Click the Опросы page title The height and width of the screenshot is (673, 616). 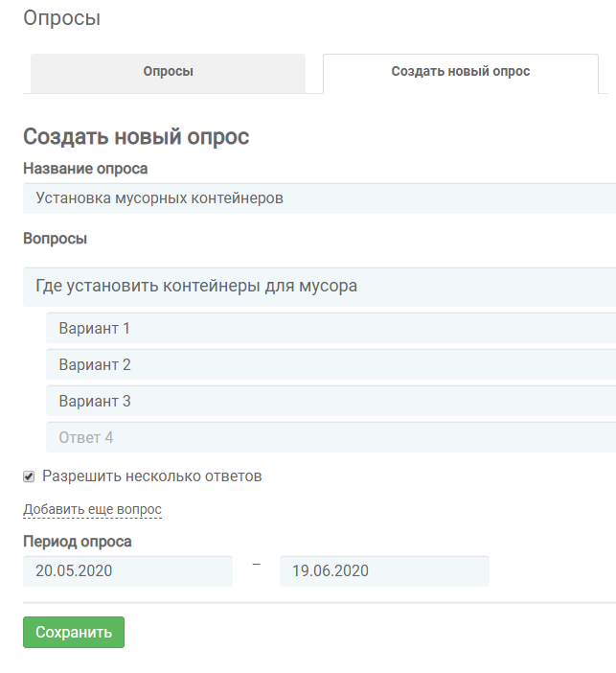[x=61, y=18]
